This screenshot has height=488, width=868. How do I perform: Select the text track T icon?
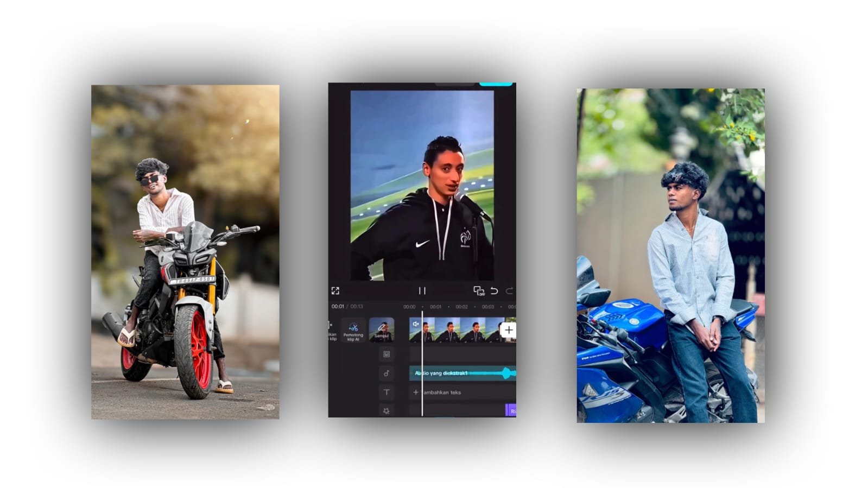coord(387,392)
